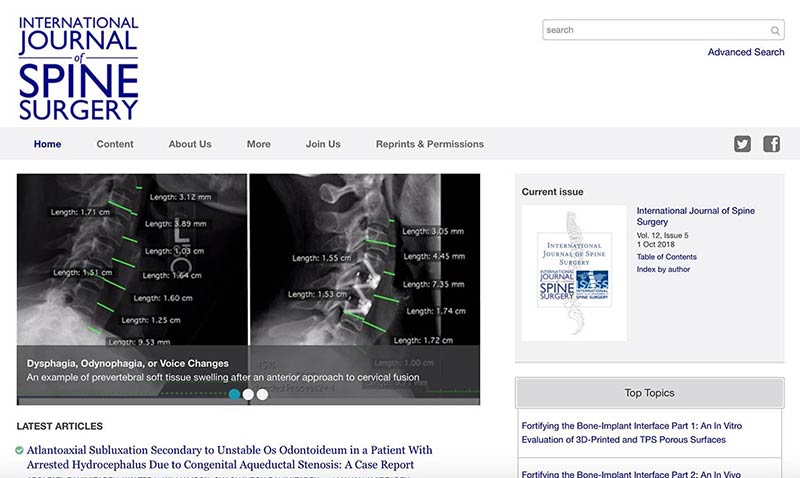The height and width of the screenshot is (478, 800).
Task: Click the Dysphagia, Odynophagia, or Voice Changes caption
Action: [128, 364]
